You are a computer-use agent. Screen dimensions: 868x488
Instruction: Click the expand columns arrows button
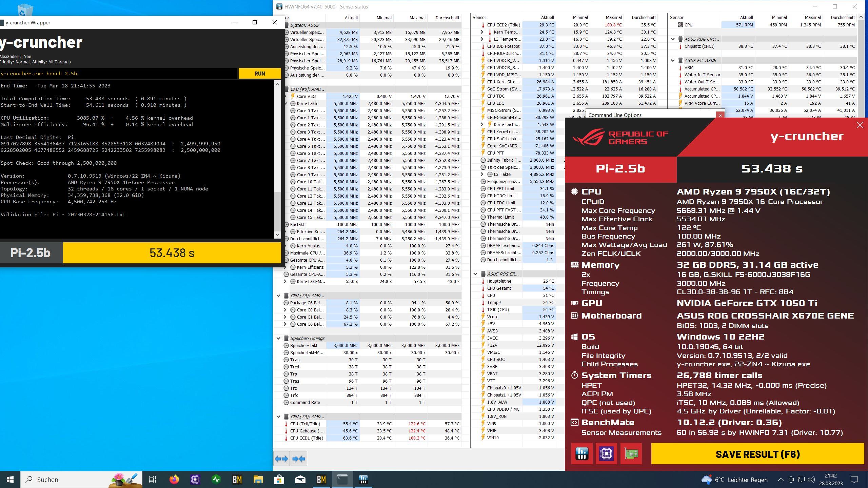click(281, 459)
